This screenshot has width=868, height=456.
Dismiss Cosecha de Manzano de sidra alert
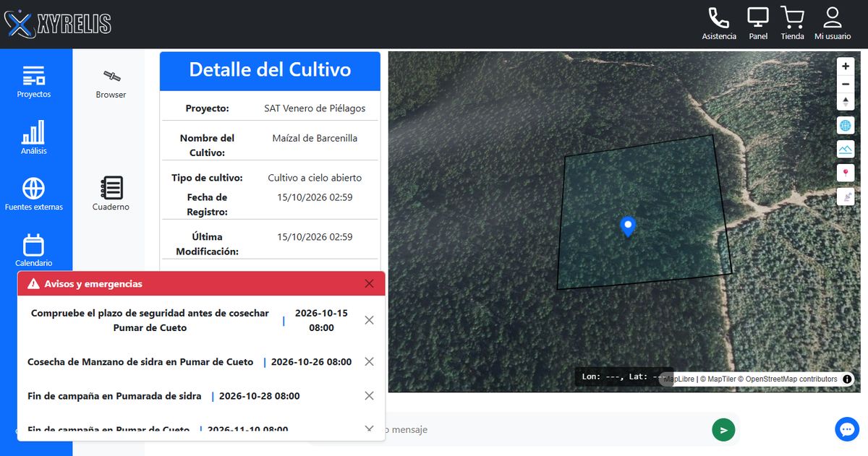click(x=370, y=361)
